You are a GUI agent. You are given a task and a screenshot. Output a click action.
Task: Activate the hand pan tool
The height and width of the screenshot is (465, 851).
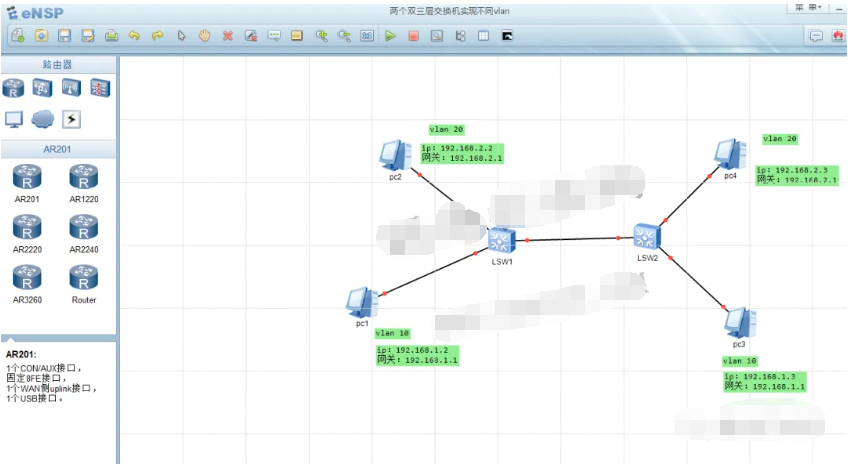(204, 36)
